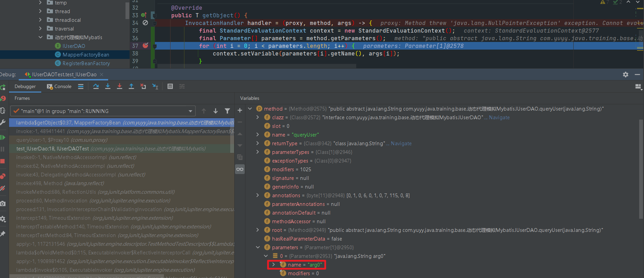This screenshot has width=644, height=278.
Task: Click the Step Into icon
Action: point(108,86)
